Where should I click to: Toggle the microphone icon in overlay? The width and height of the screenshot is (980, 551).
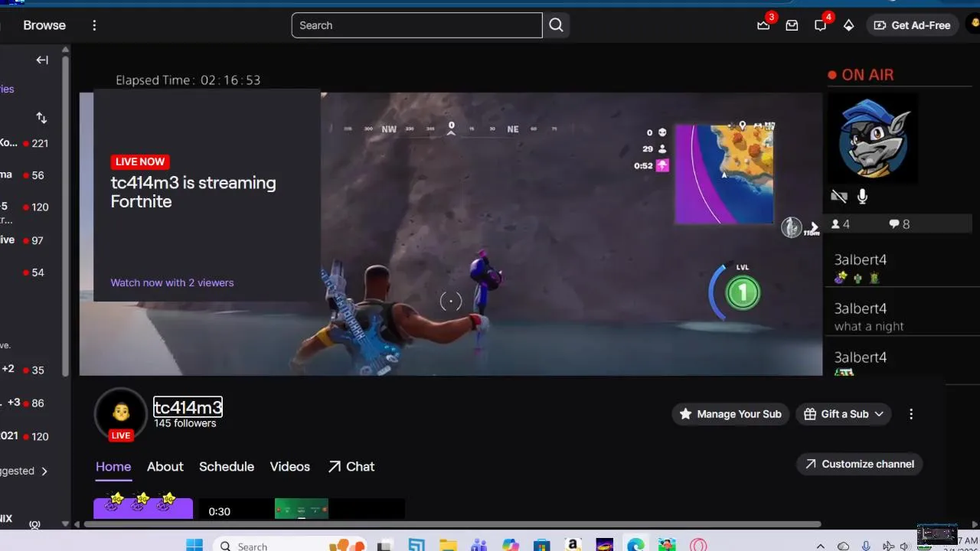tap(863, 197)
